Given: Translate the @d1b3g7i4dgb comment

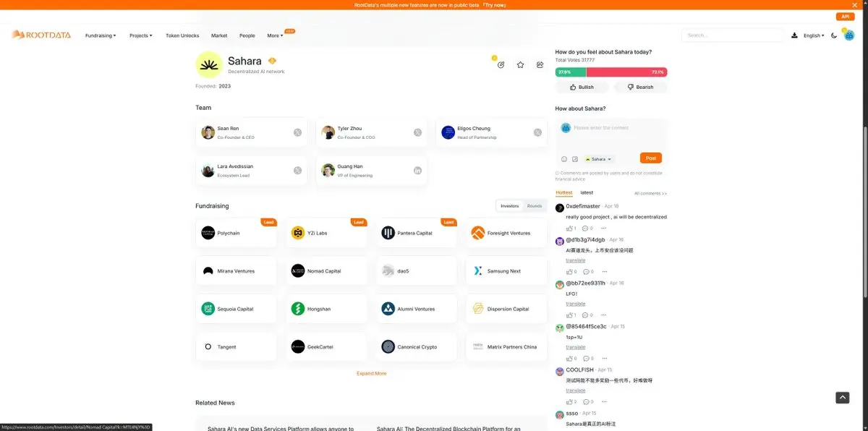Looking at the screenshot, I should click(576, 260).
